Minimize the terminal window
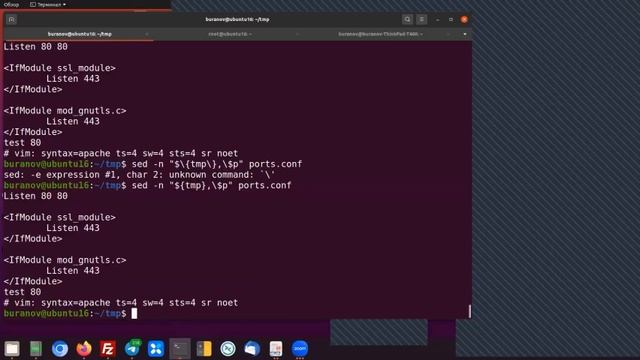This screenshot has height=360, width=640. pos(438,19)
